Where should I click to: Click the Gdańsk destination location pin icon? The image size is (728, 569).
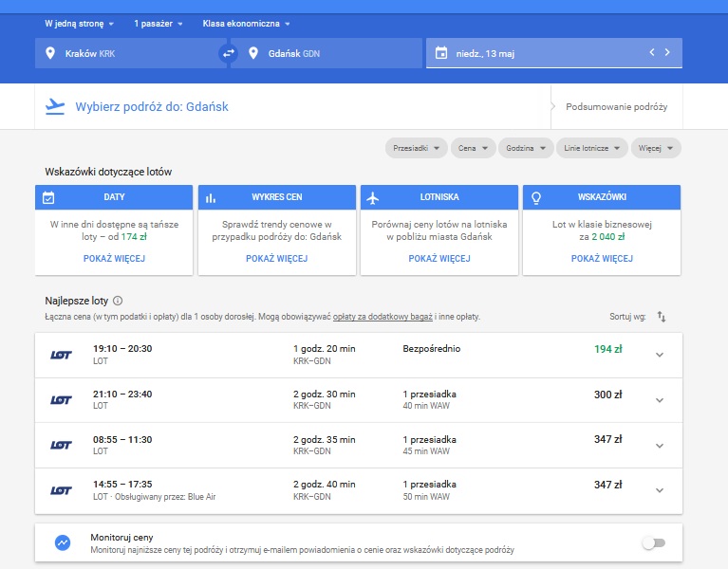pyautogui.click(x=253, y=53)
